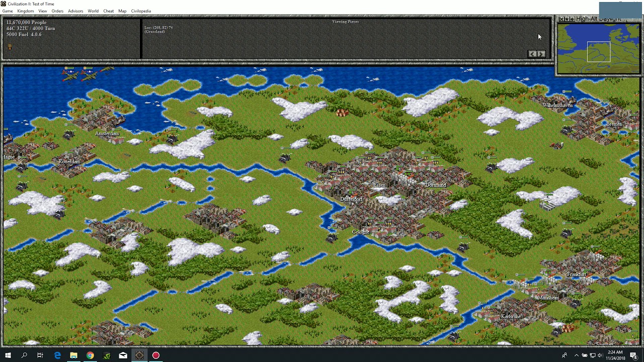Open the World menu
Image resolution: width=644 pixels, height=362 pixels.
click(93, 11)
